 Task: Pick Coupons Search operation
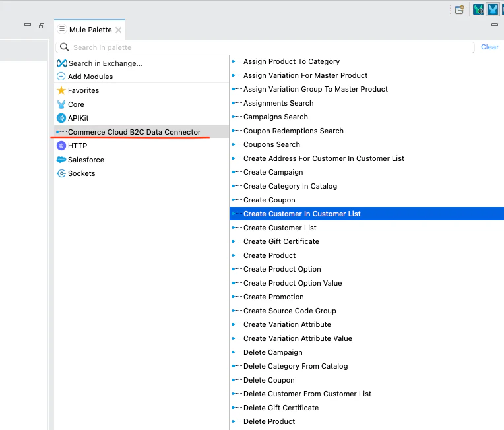click(x=272, y=144)
